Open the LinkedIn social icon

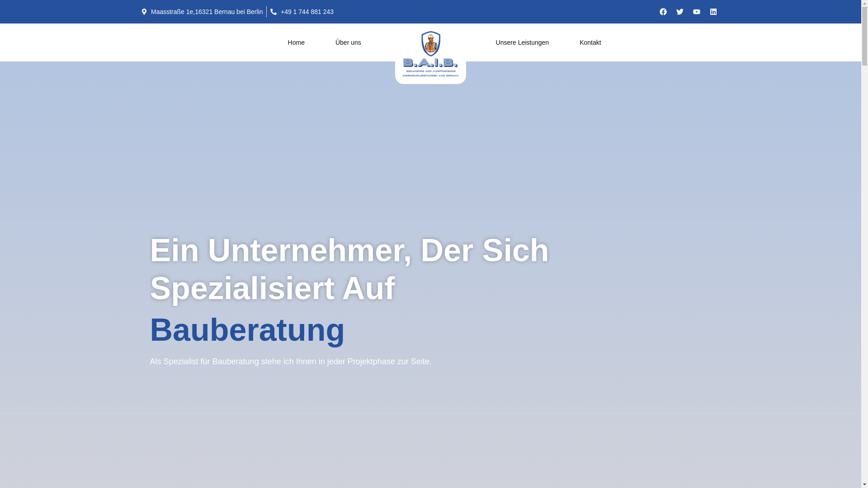713,12
